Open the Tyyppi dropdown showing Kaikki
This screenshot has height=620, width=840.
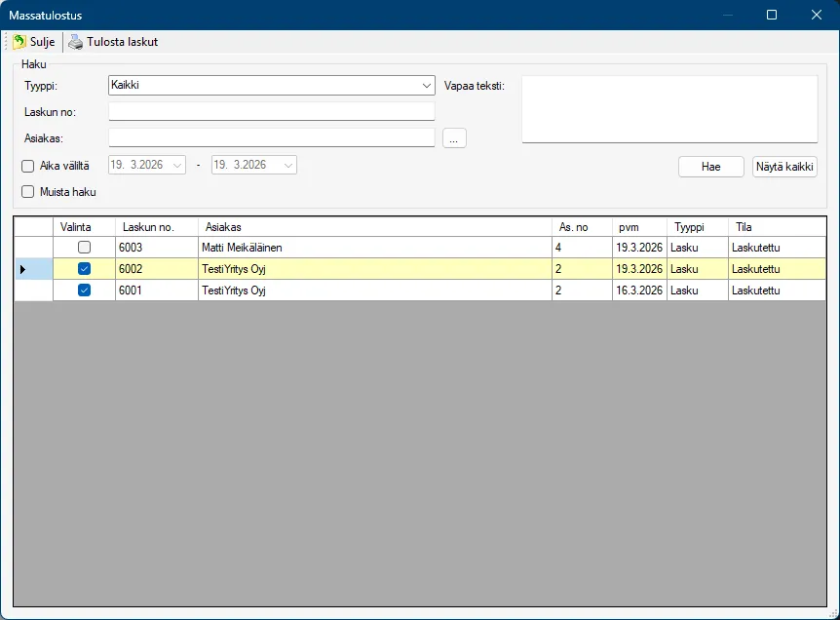point(427,86)
